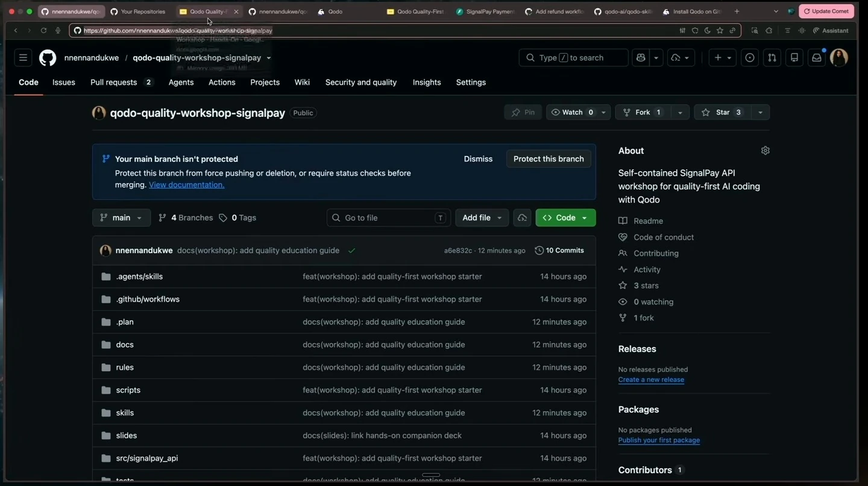Dismiss the branch protection notice

click(478, 159)
